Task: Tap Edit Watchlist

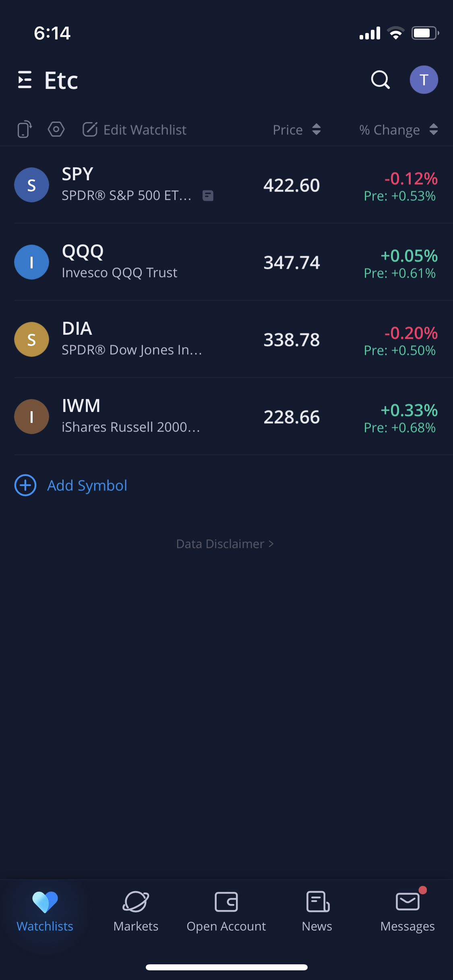Action: pyautogui.click(x=134, y=130)
